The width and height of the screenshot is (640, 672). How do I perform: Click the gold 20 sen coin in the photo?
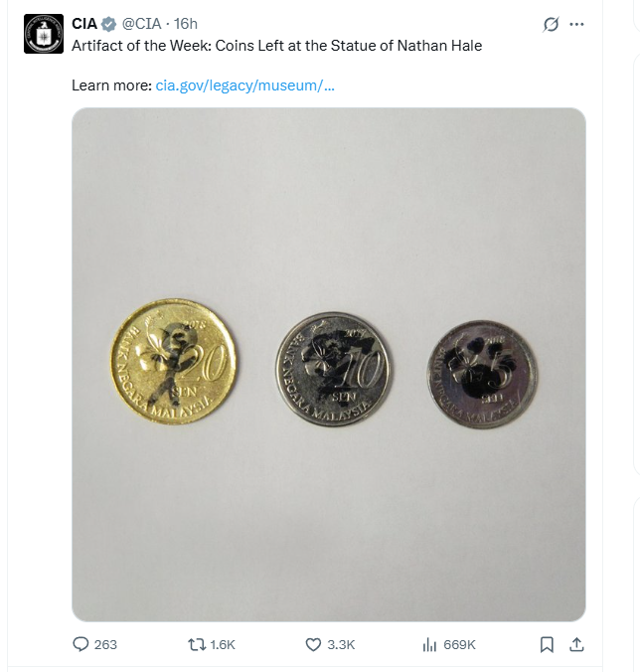coord(174,362)
